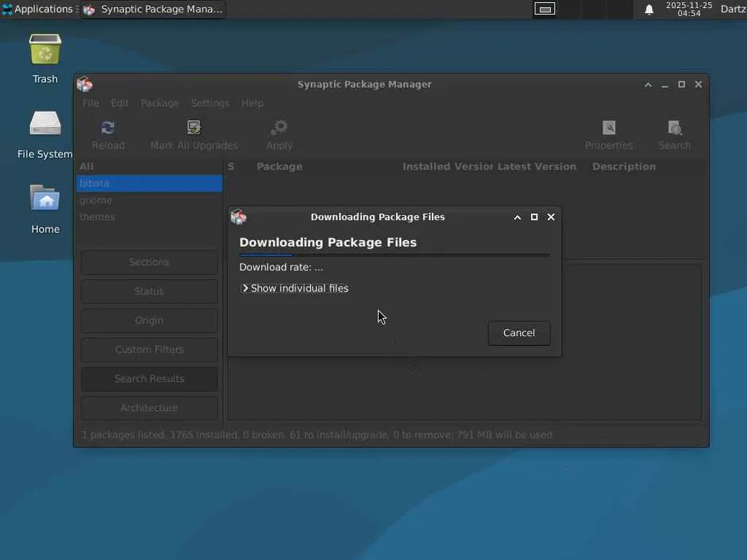This screenshot has height=560, width=747.
Task: Select All in the filter list
Action: [149, 167]
